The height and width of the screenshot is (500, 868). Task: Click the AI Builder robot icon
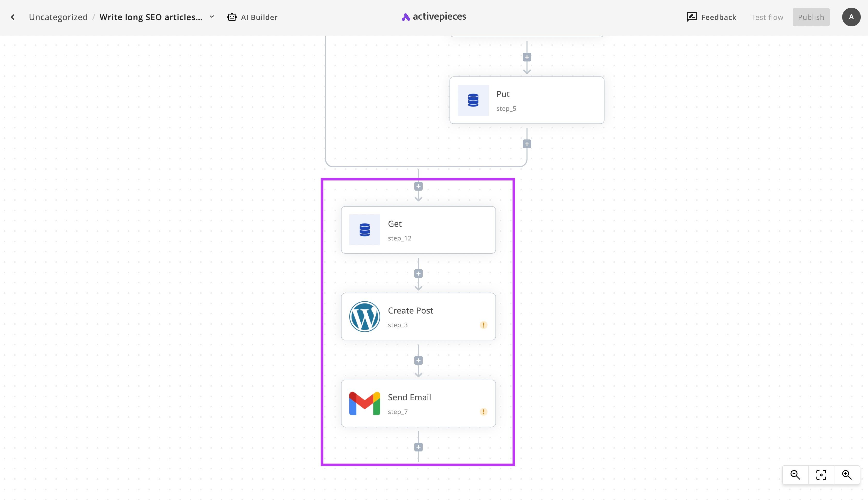(232, 17)
